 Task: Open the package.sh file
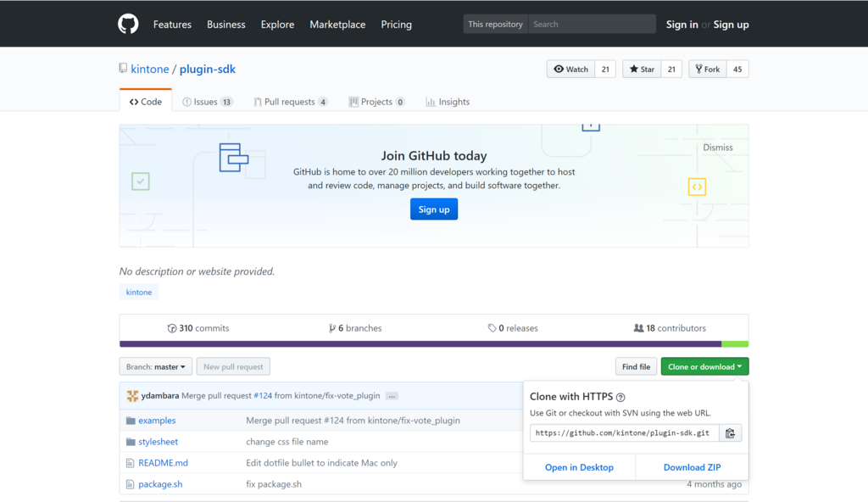click(x=160, y=484)
